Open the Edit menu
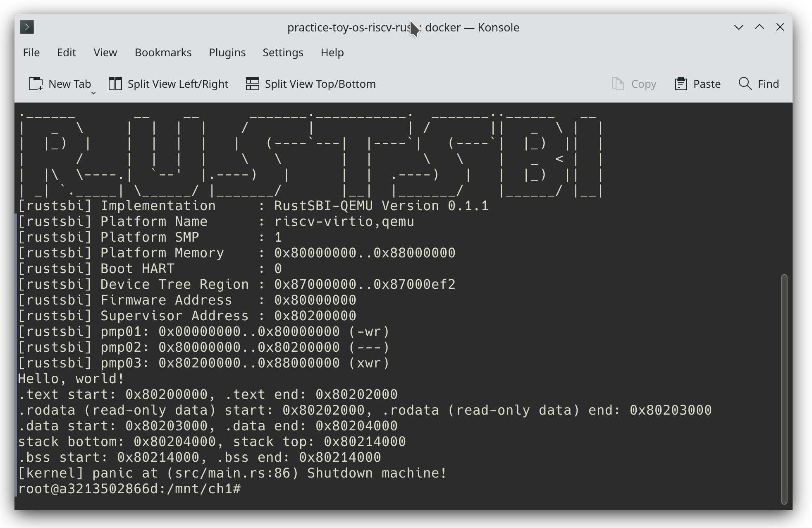Image resolution: width=812 pixels, height=528 pixels. pos(66,53)
